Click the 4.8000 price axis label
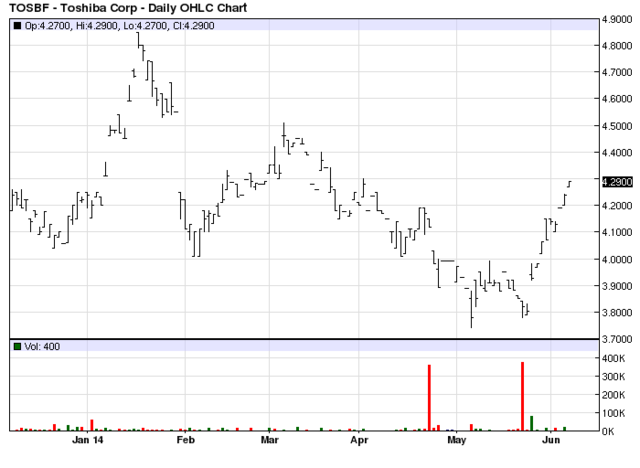The height and width of the screenshot is (468, 640). (x=617, y=46)
